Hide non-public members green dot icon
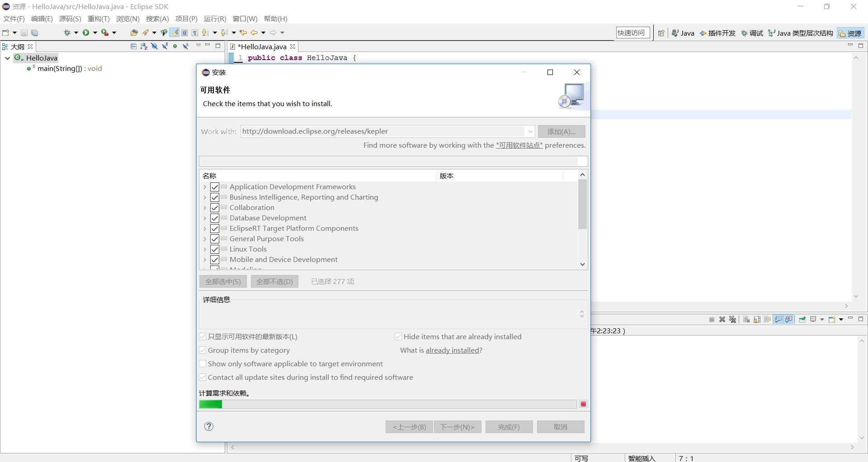868x462 pixels. 175,46
